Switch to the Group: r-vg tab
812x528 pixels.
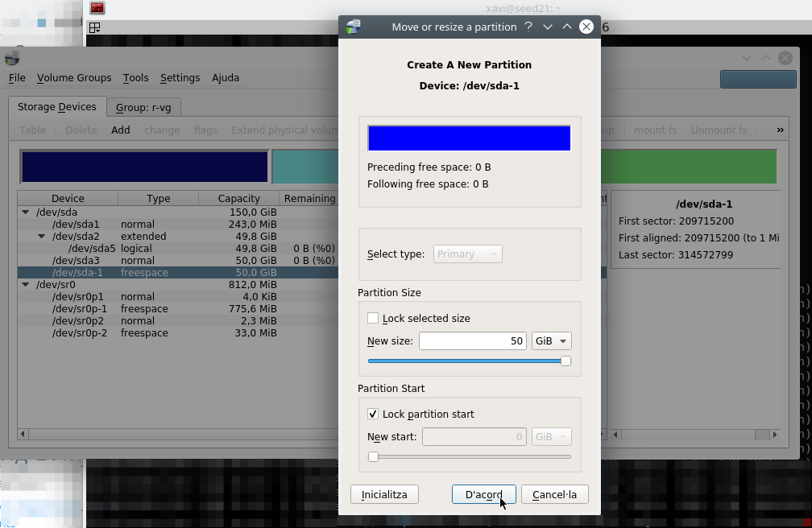point(143,107)
